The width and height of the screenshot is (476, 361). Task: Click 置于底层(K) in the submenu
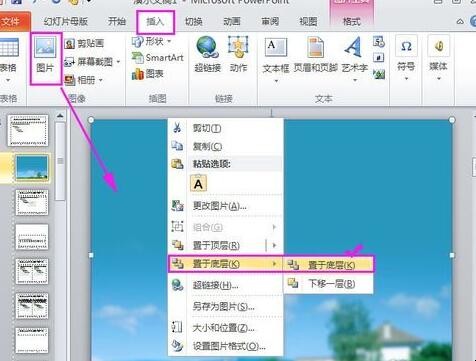point(329,265)
